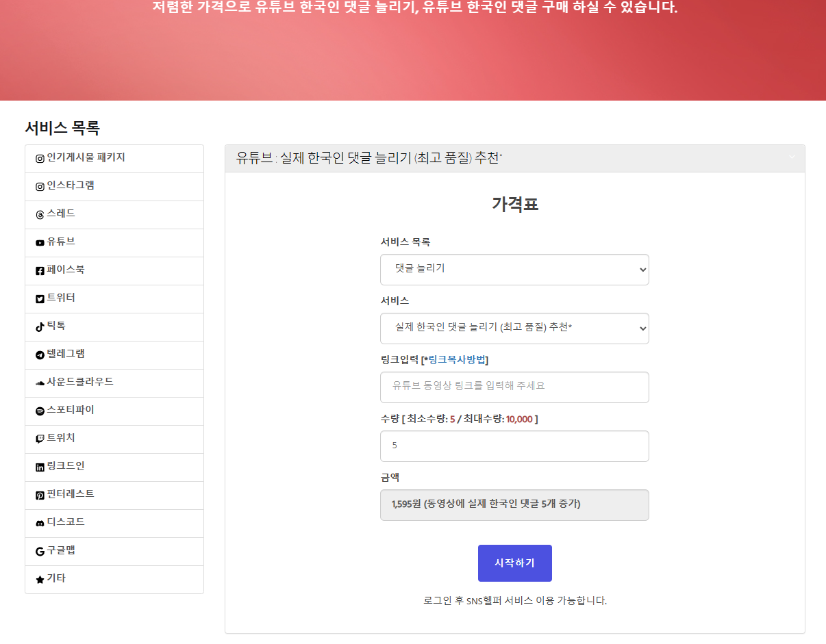Viewport: 826px width, 644px height.
Task: Click the star icon beside 기타
Action: click(40, 579)
